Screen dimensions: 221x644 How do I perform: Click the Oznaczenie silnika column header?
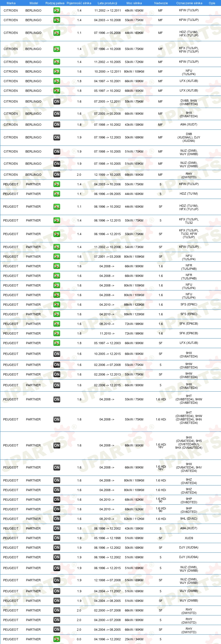(189, 3)
